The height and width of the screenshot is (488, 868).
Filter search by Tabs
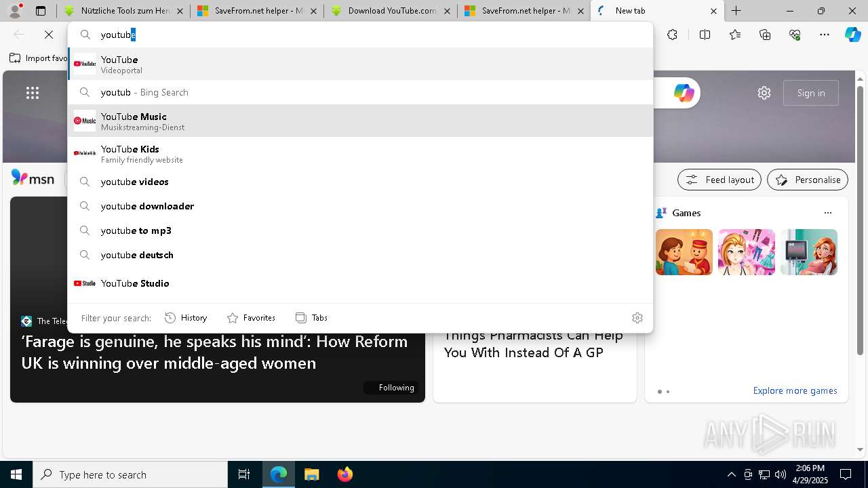[x=311, y=318]
